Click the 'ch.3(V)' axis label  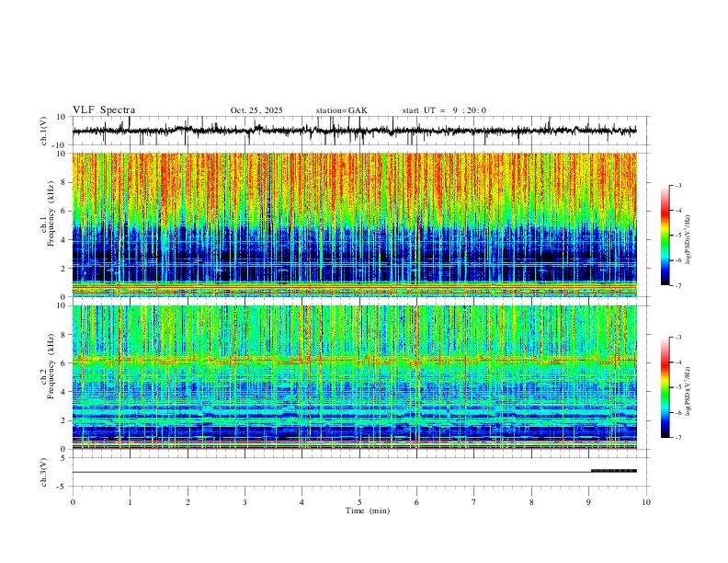pos(44,472)
